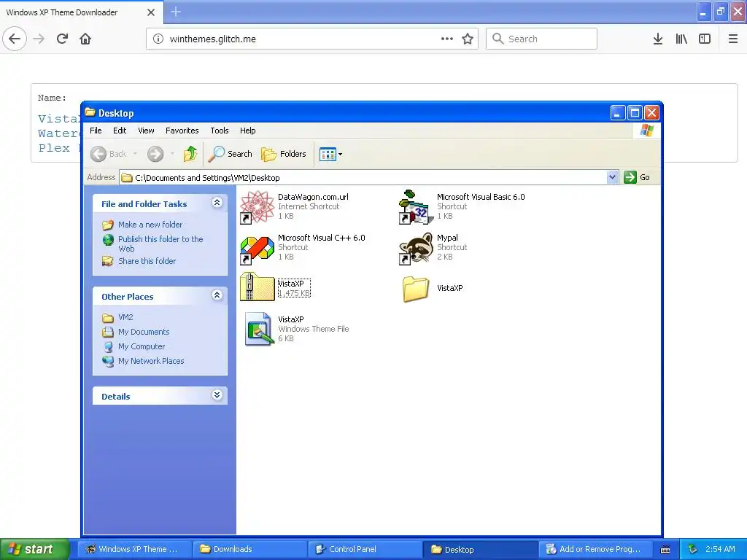The height and width of the screenshot is (560, 747).
Task: Open the Edit menu
Action: pos(120,131)
